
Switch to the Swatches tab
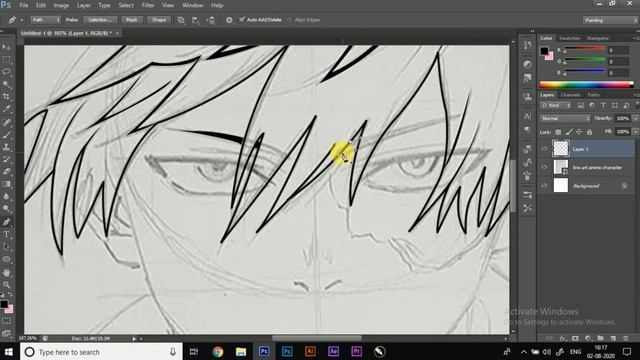point(569,38)
